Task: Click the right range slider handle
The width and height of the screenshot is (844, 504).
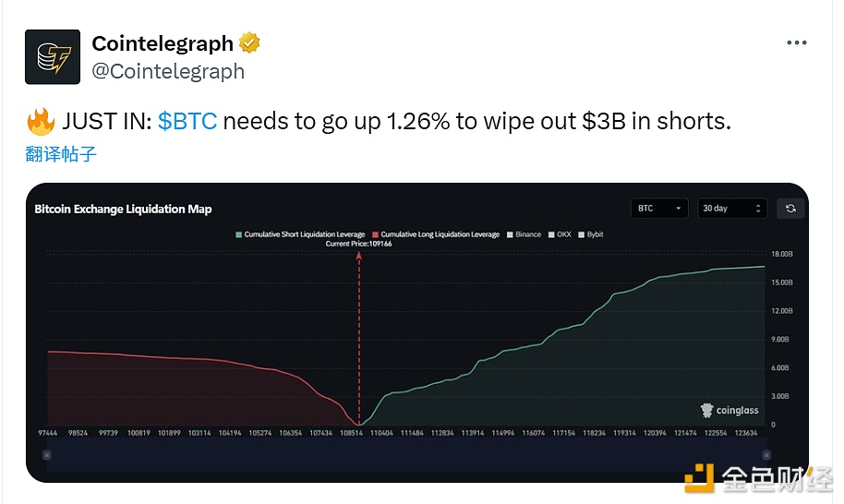Action: [766, 454]
